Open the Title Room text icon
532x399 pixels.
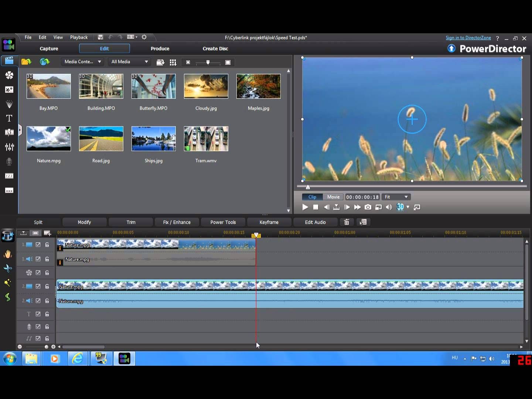tap(9, 118)
